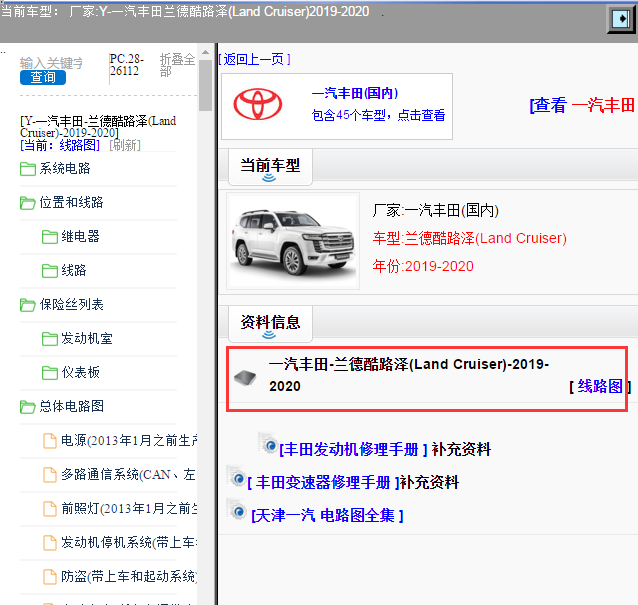
Task: Open the 继电器 folder icon
Action: (50, 236)
